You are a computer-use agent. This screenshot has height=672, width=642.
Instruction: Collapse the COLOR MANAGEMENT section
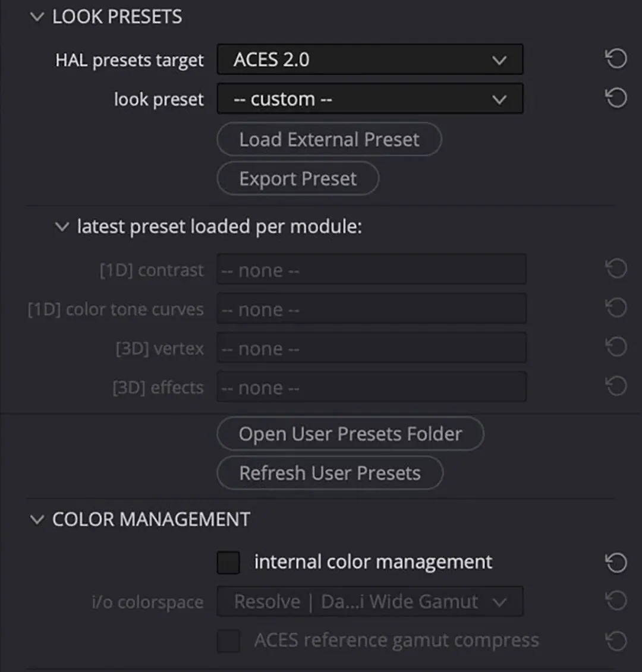37,520
